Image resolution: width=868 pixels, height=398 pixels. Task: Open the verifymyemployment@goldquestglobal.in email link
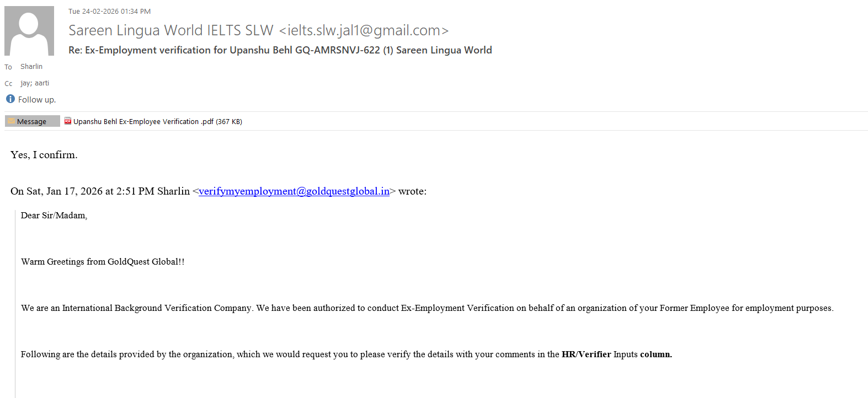coord(294,191)
